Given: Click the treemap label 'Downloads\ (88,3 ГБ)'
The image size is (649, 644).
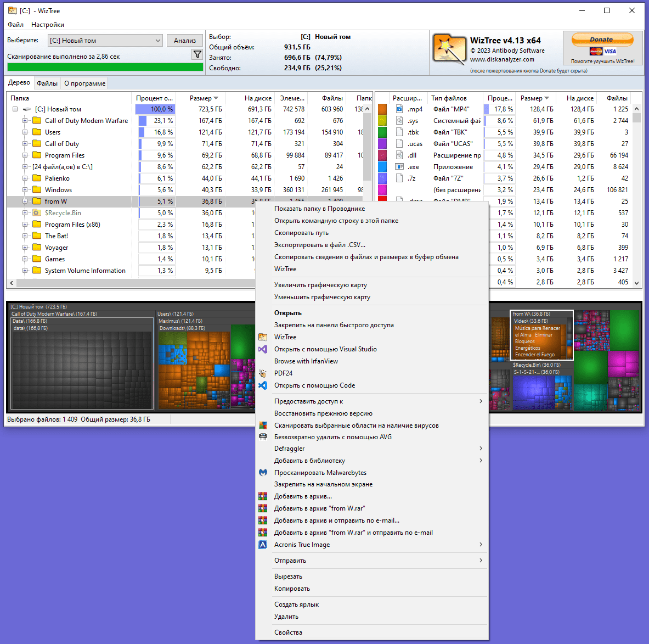Looking at the screenshot, I should (x=183, y=328).
